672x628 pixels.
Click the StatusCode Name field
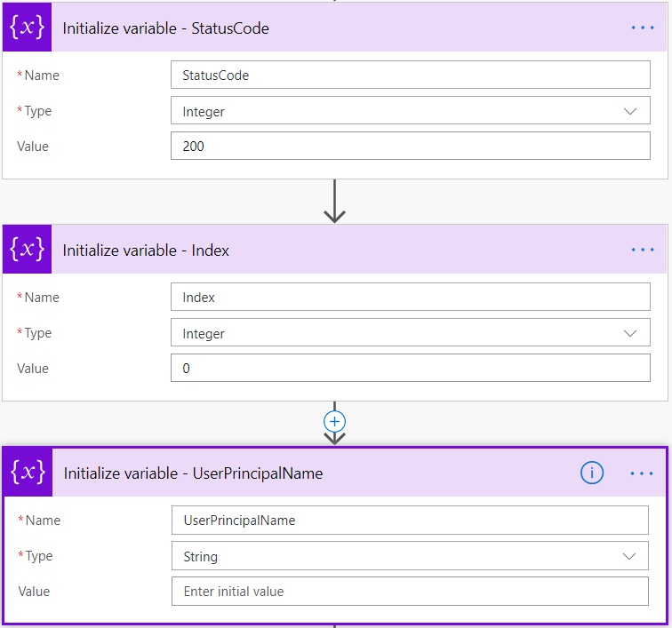point(410,76)
